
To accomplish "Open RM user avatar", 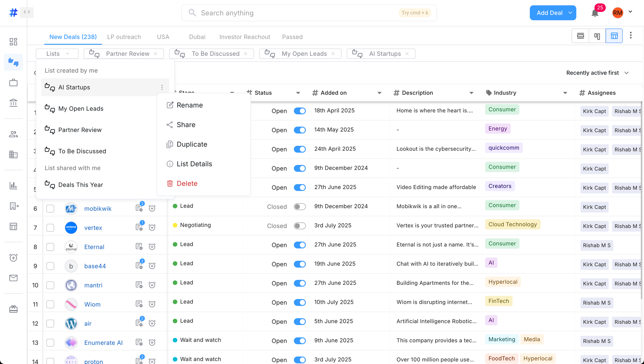I will coord(618,13).
